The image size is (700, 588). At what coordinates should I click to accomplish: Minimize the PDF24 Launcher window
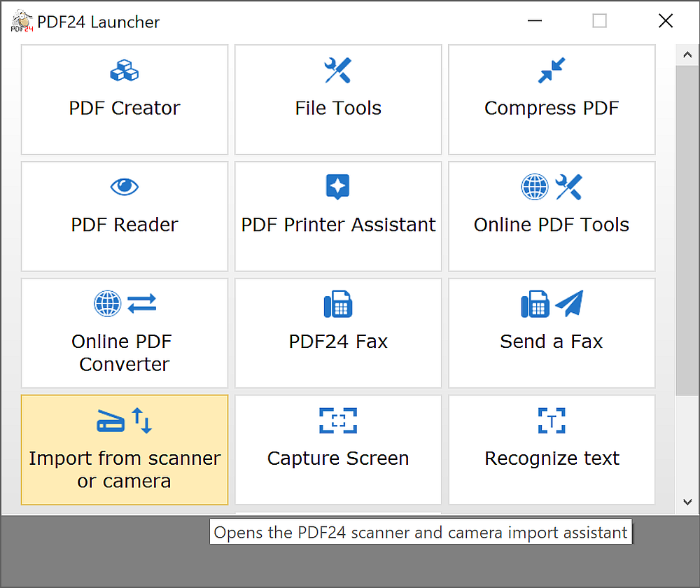click(534, 21)
